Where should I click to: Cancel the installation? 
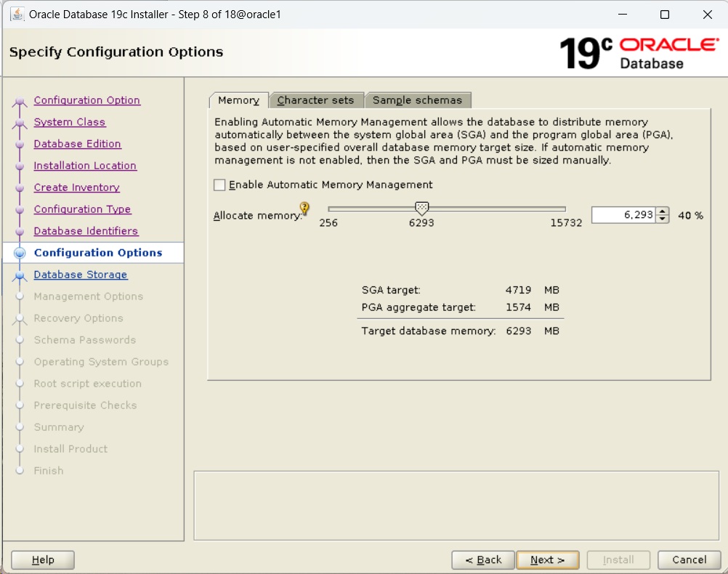click(x=688, y=559)
